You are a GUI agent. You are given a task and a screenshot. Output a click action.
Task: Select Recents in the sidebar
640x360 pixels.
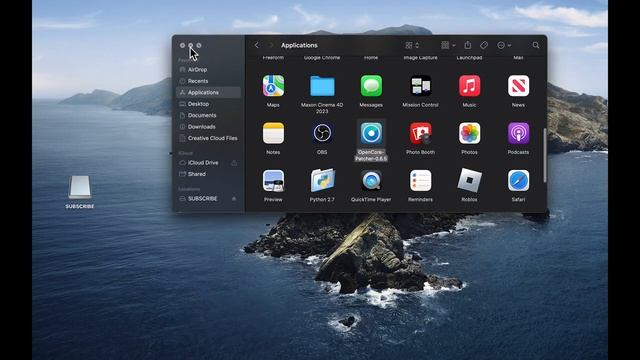click(x=208, y=81)
